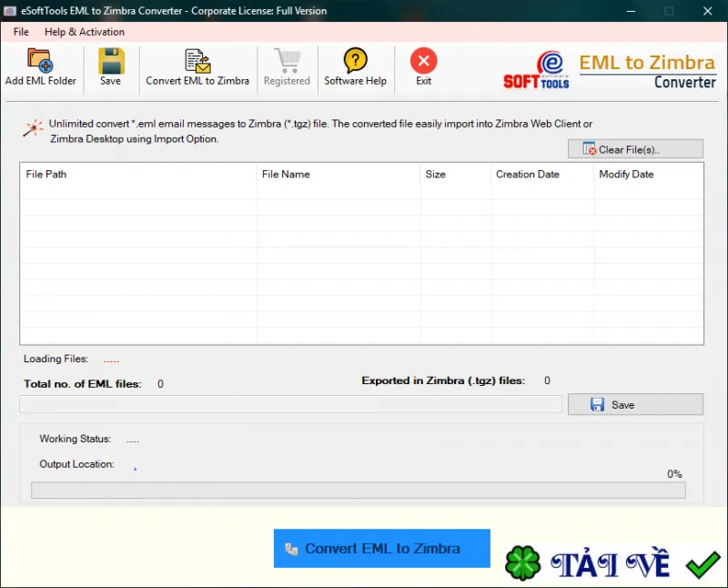Screen dimensions: 728x588
Task: Open Software Help question mark icon
Action: click(x=355, y=60)
